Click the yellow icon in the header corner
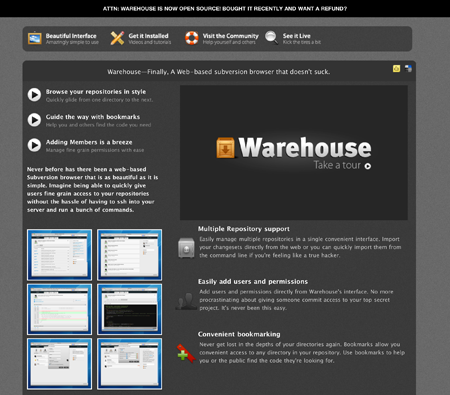Screen dimensions: 450x395 click(396, 69)
